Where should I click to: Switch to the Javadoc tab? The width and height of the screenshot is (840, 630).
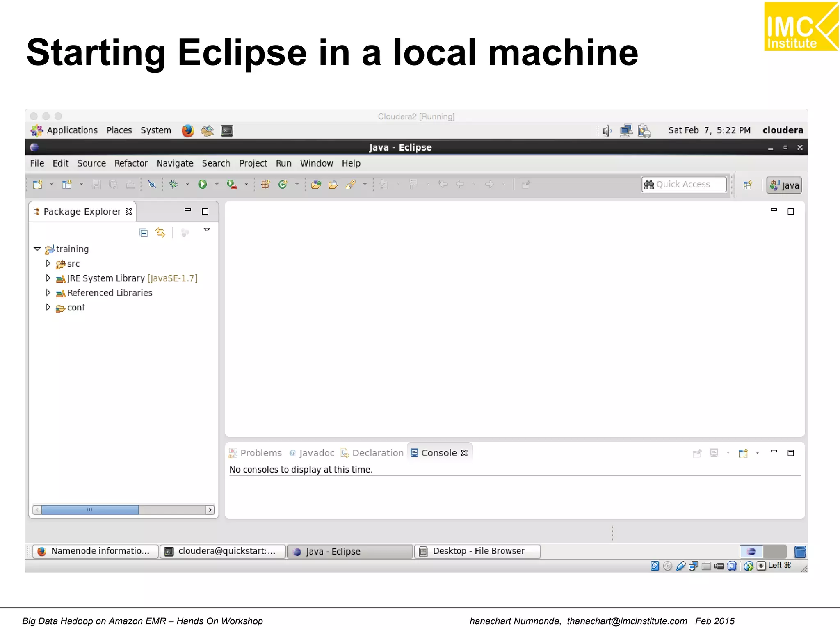click(312, 453)
